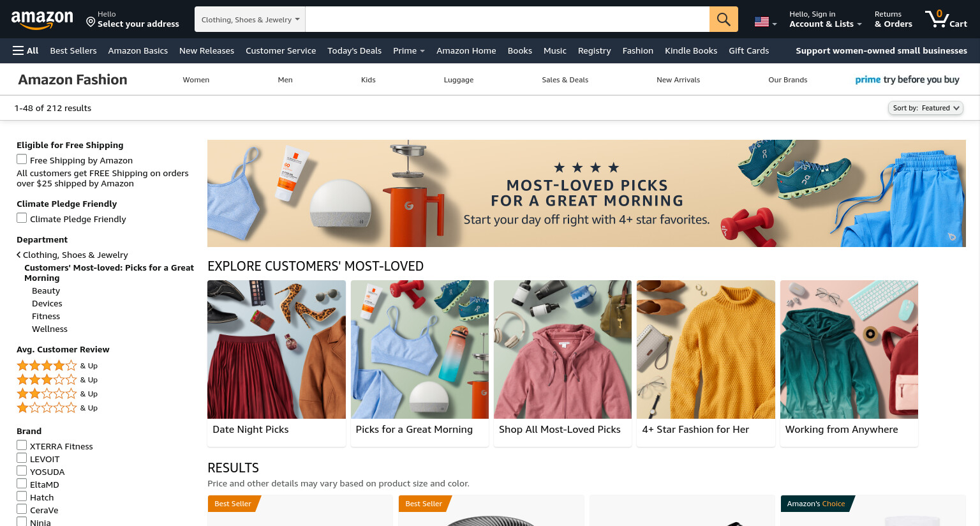Click the orange search magnifier button
Screen dimensions: 980x526
[724, 19]
